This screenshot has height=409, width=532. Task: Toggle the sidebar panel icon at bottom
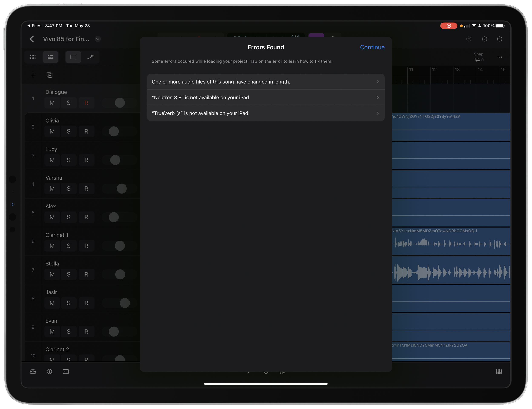66,371
